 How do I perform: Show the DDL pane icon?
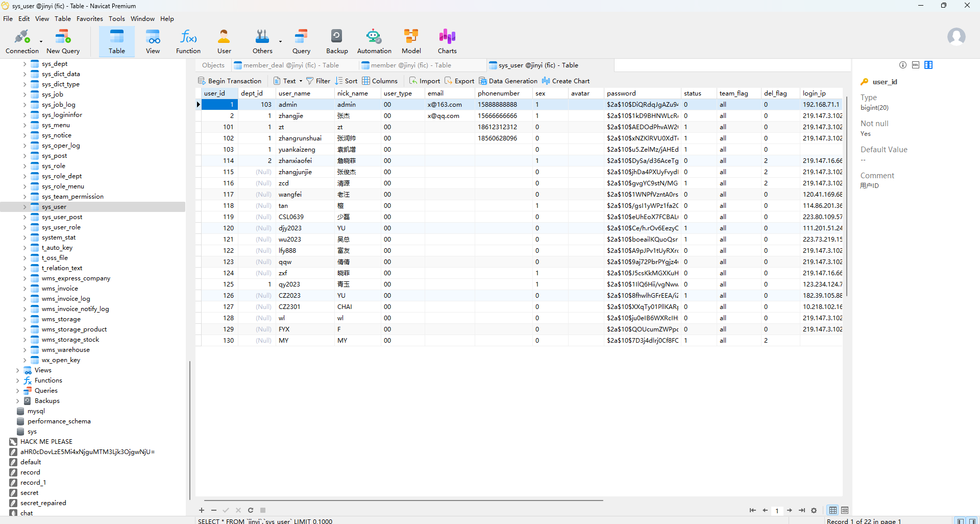916,65
